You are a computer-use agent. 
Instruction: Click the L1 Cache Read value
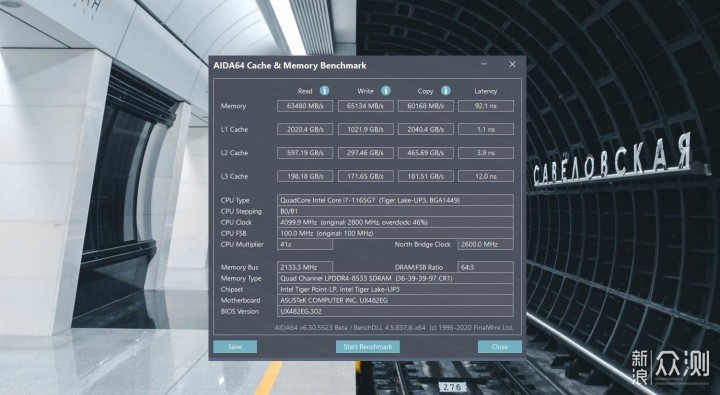(305, 130)
